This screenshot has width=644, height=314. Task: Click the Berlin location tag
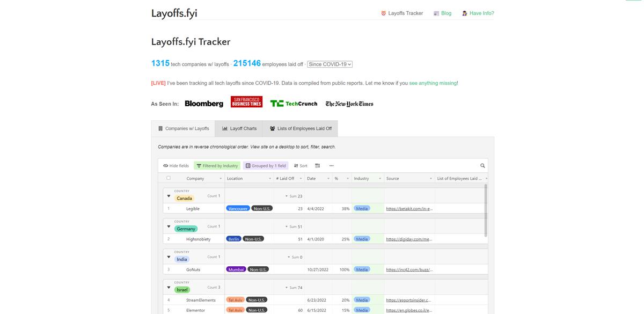click(234, 239)
